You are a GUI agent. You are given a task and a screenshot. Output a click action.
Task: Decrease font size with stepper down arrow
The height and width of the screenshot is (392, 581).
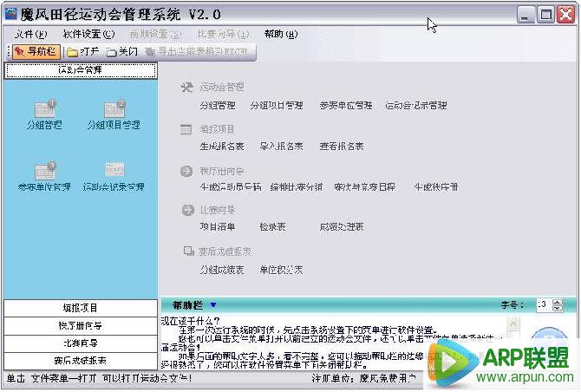[x=558, y=308]
